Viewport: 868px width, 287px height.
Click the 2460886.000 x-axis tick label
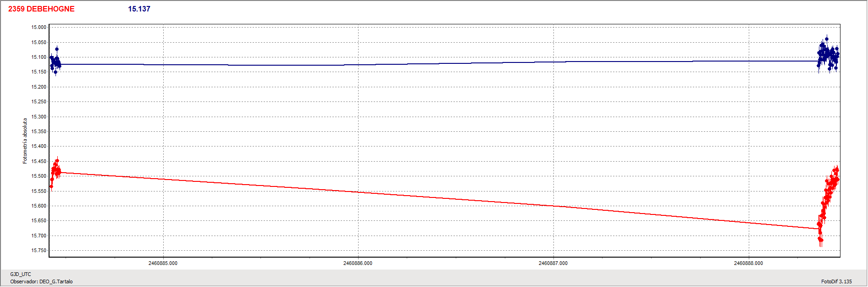(358, 263)
